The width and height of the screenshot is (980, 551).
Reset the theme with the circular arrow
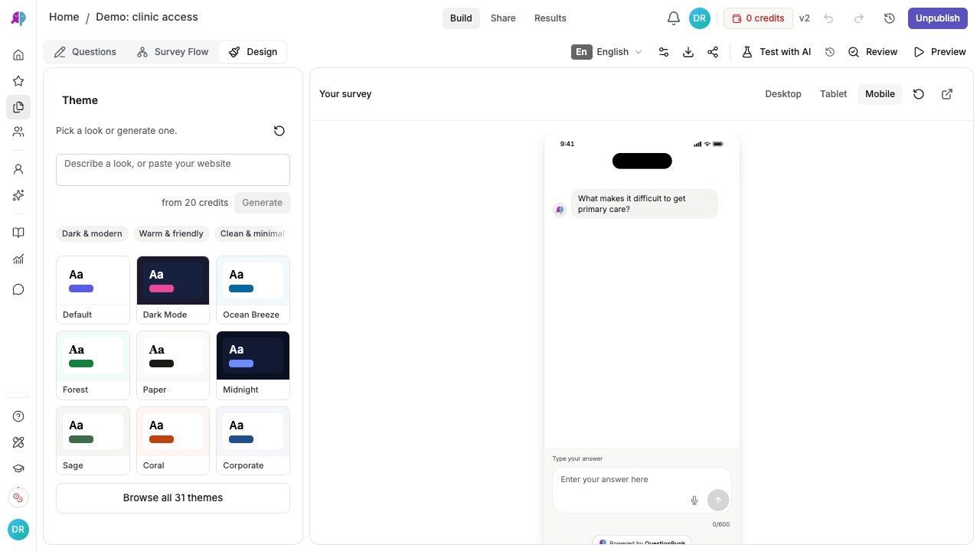tap(279, 131)
